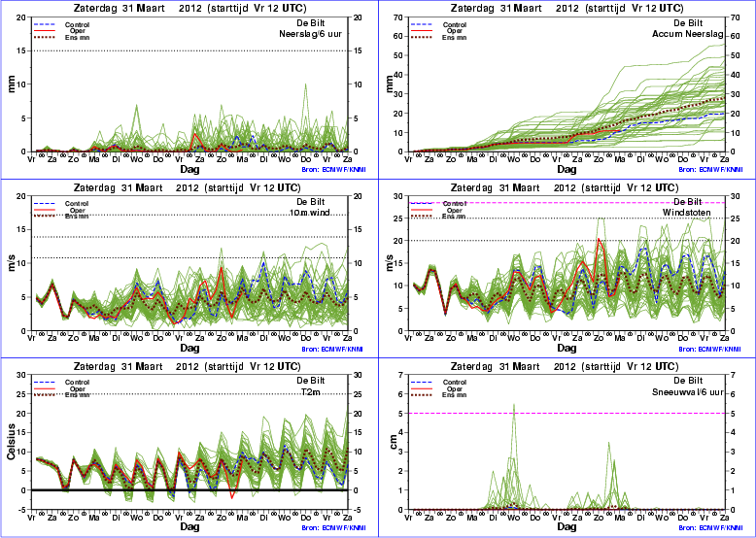This screenshot has height=538, width=756.
Task: Click 'Ens mn' legend entry in Sneeuwval chart
Action: pyautogui.click(x=455, y=395)
